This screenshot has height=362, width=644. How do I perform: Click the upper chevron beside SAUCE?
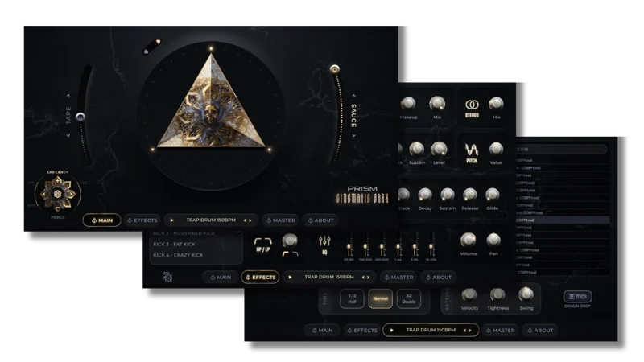353,96
